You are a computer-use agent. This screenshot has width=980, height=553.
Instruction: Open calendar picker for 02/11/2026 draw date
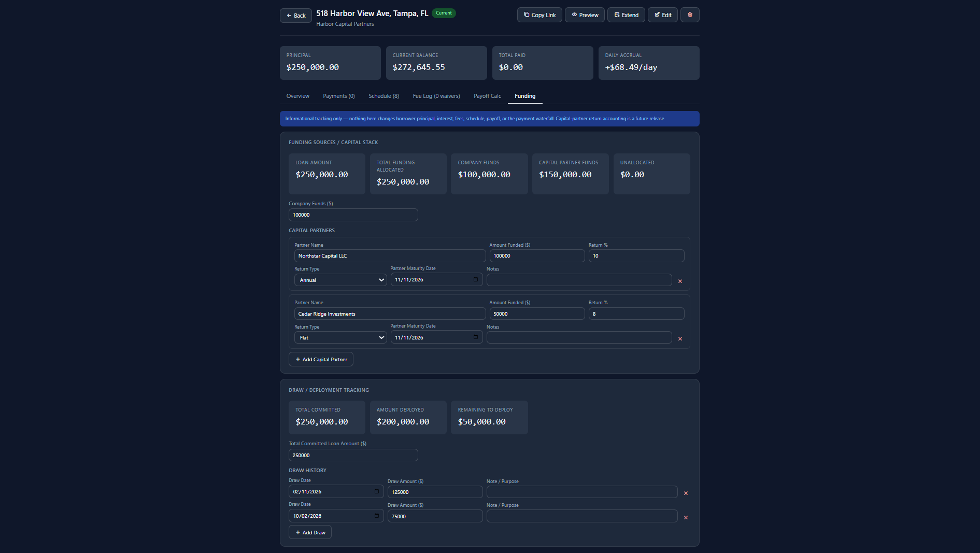(377, 491)
